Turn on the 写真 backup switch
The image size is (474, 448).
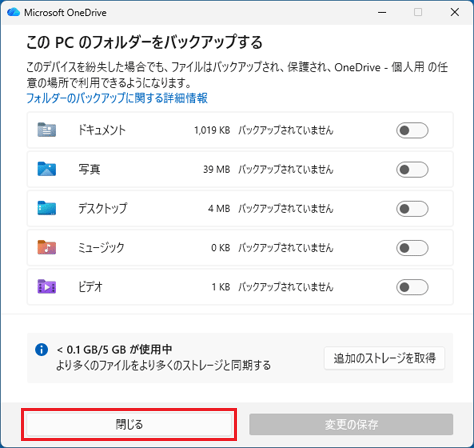tap(412, 170)
